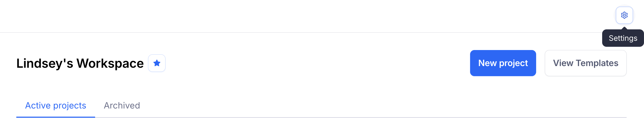The image size is (644, 124).
Task: Click the star beside the workspace name
Action: point(157,63)
